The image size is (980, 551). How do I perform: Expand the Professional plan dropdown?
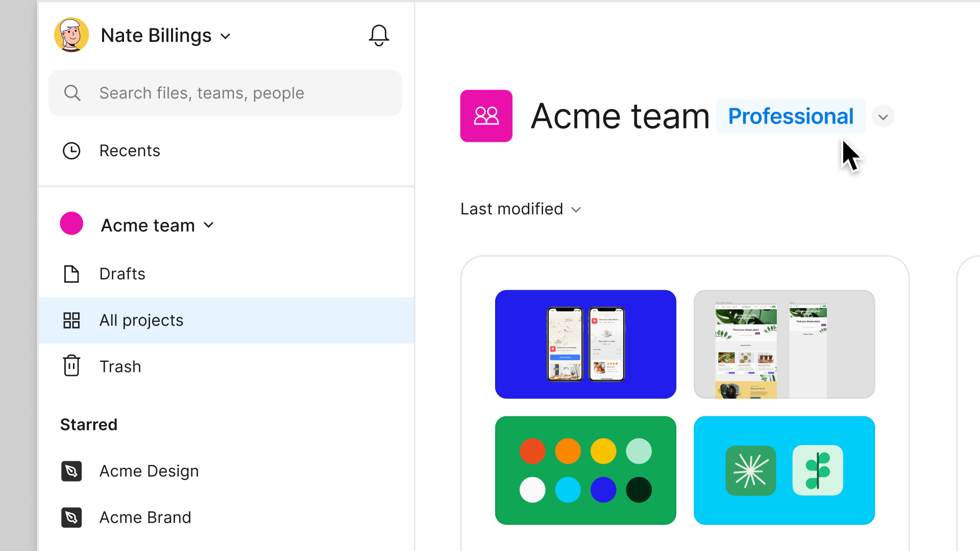(x=883, y=116)
